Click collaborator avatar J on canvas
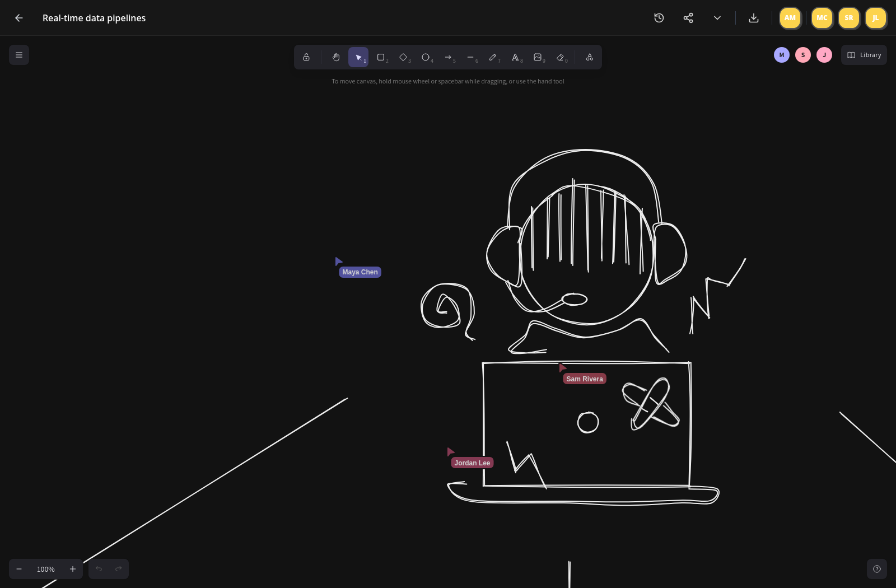This screenshot has height=588, width=896. click(824, 55)
